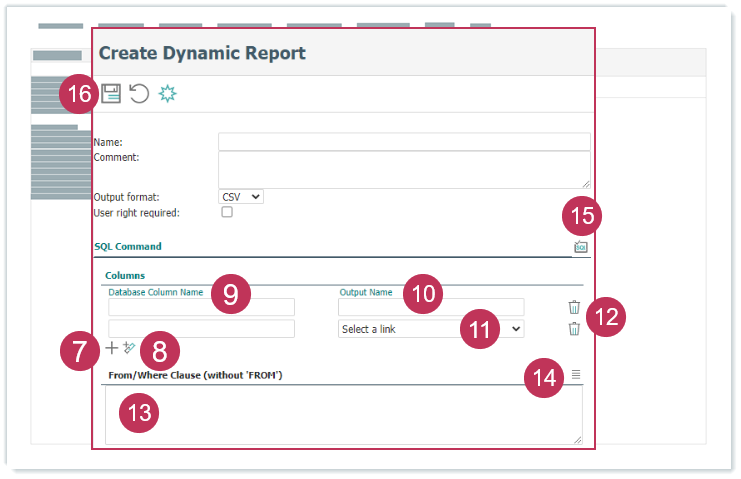Screen dimensions: 741x479
Task: Focus the first Database Column Name field
Action: pyautogui.click(x=201, y=307)
